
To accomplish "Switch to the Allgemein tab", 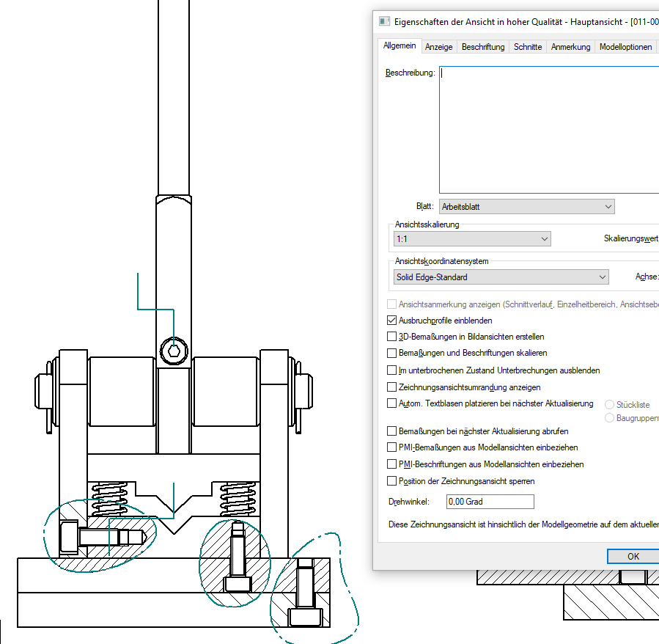I will click(x=400, y=46).
